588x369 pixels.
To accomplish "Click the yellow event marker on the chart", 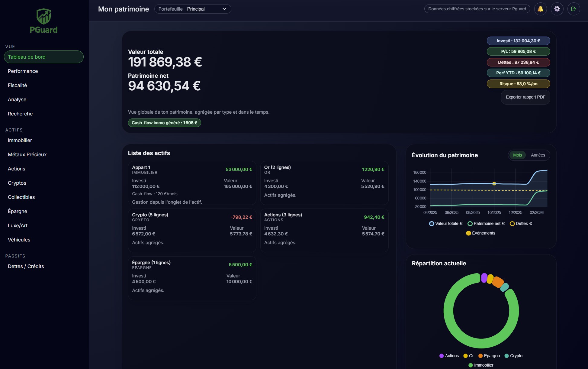I will pyautogui.click(x=494, y=183).
